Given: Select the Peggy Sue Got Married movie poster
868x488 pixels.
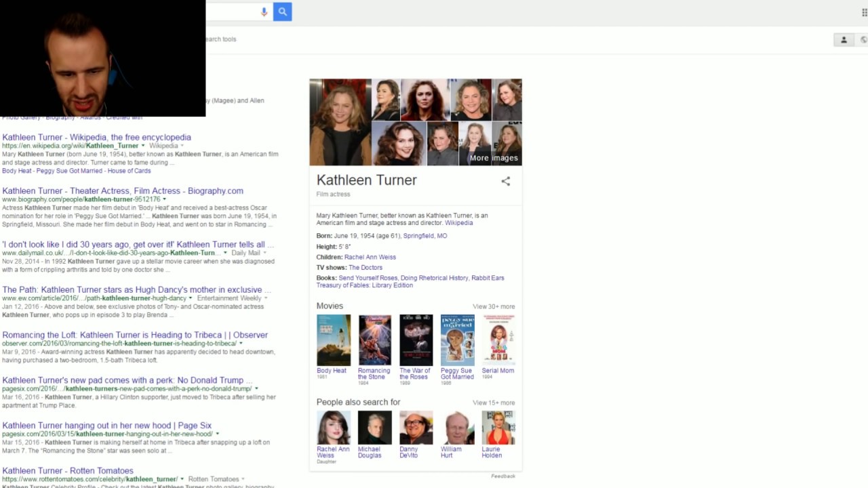Looking at the screenshot, I should pyautogui.click(x=457, y=340).
